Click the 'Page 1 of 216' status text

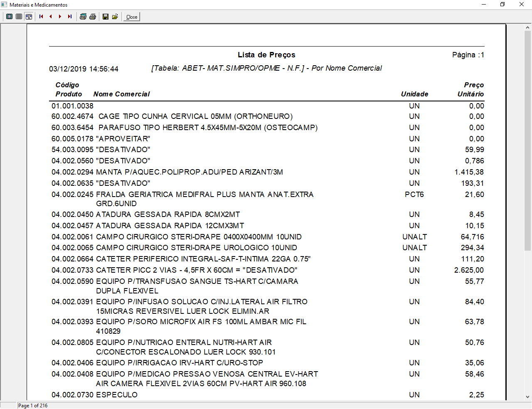click(33, 406)
